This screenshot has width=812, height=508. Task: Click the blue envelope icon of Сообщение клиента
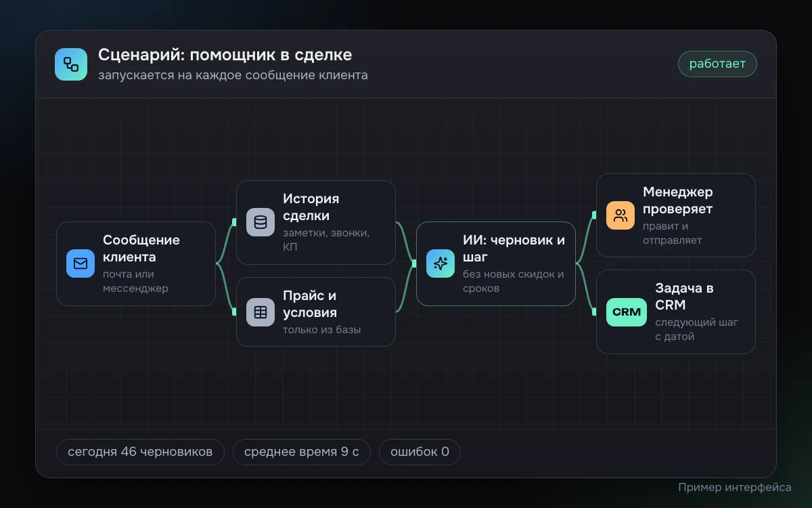pos(81,263)
